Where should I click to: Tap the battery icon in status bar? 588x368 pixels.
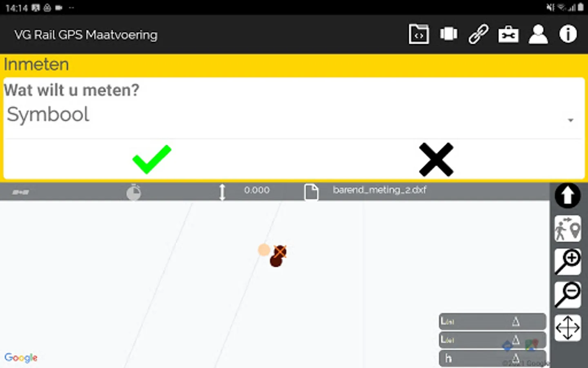tap(580, 7)
